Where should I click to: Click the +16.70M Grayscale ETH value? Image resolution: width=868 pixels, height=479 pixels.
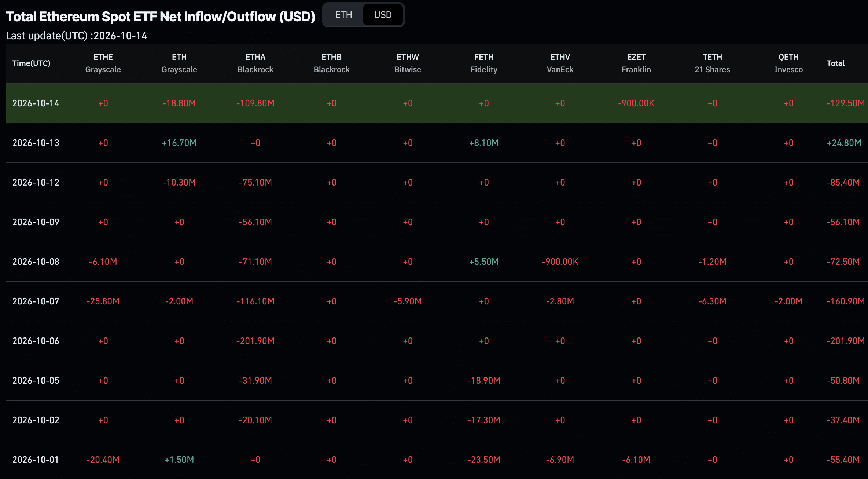179,143
